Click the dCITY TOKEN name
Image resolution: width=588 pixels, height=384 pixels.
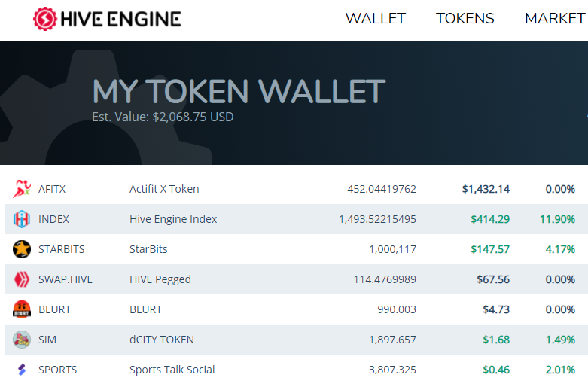click(162, 340)
